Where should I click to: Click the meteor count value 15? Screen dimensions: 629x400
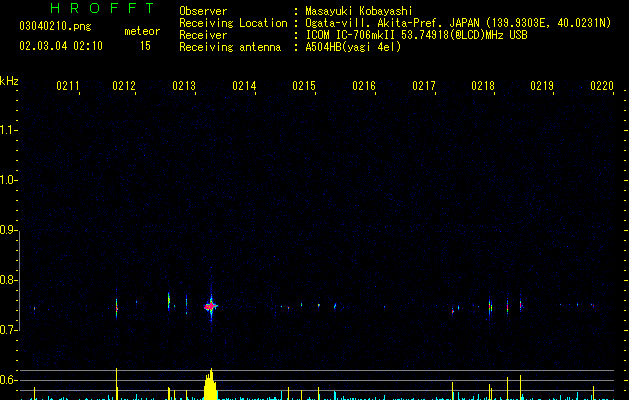pos(145,46)
